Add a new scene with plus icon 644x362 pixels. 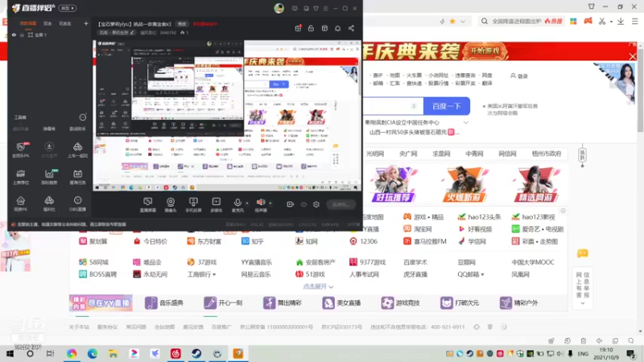[x=86, y=24]
